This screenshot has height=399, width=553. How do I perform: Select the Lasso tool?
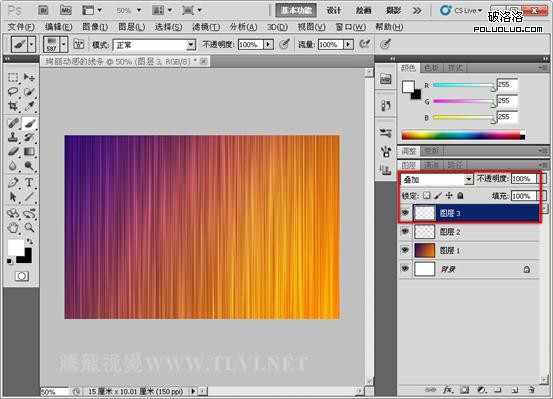(13, 92)
